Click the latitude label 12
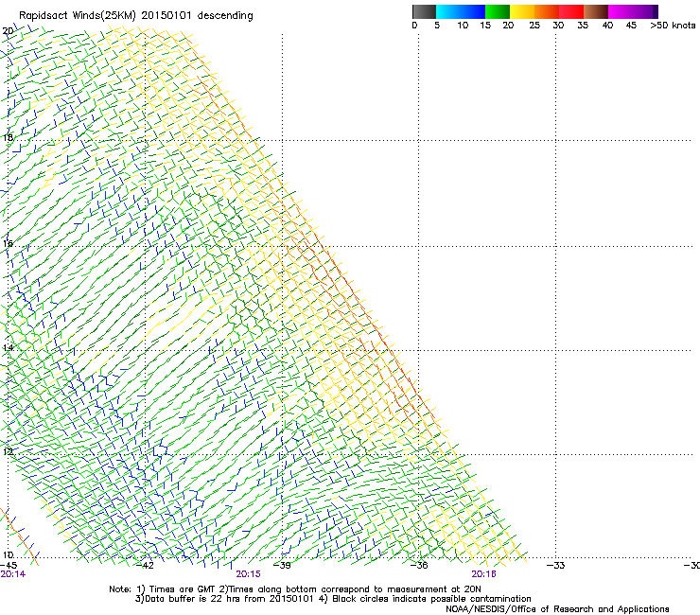The image size is (700, 615). pyautogui.click(x=8, y=451)
